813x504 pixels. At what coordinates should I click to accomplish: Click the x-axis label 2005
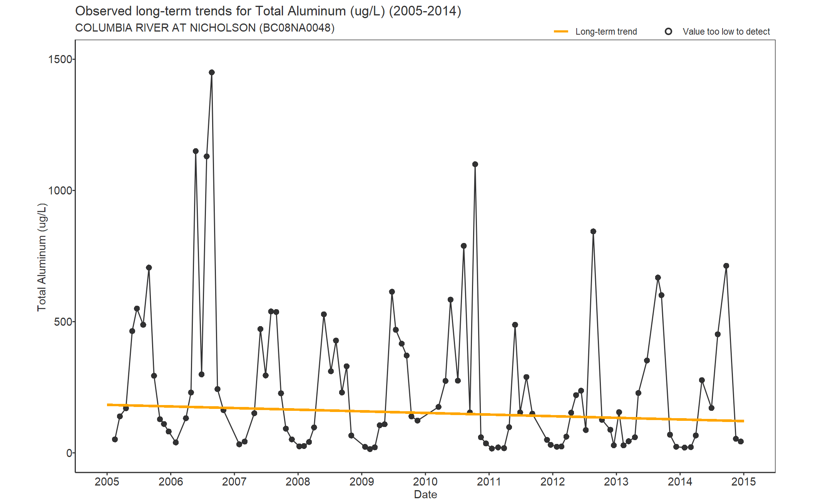pyautogui.click(x=107, y=482)
